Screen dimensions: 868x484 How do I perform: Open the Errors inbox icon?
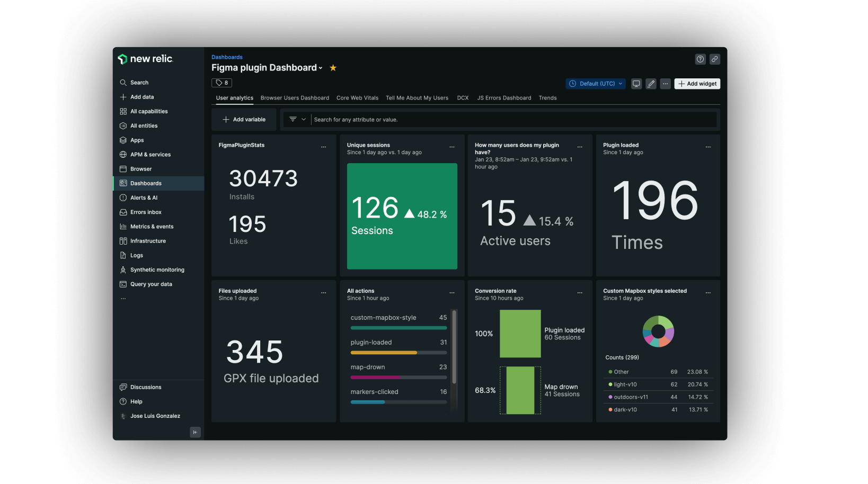(123, 212)
